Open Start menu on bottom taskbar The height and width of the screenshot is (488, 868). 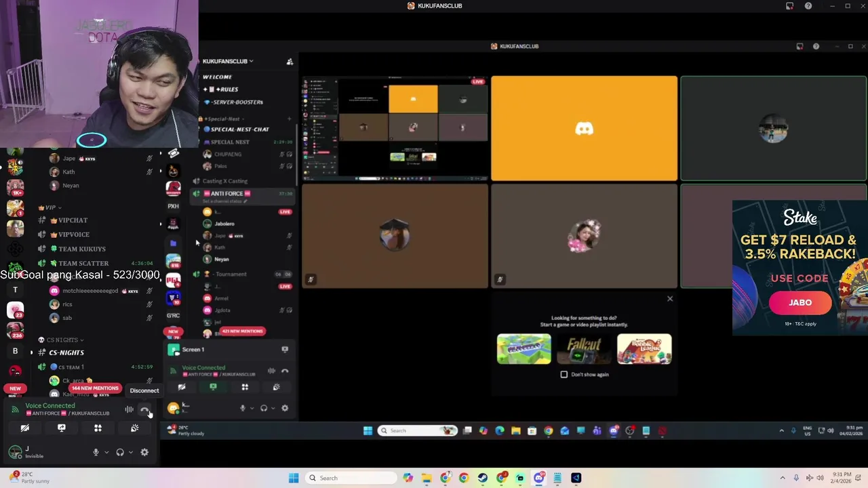pyautogui.click(x=294, y=478)
